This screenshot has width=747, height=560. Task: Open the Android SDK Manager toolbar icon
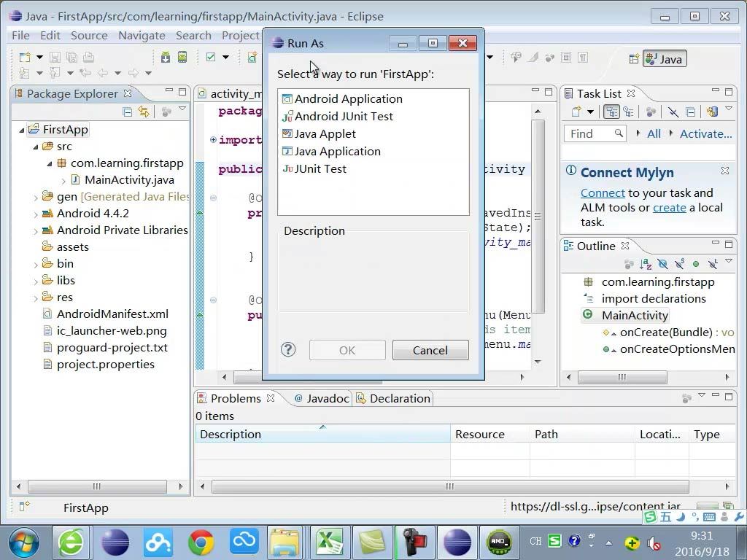tap(166, 58)
